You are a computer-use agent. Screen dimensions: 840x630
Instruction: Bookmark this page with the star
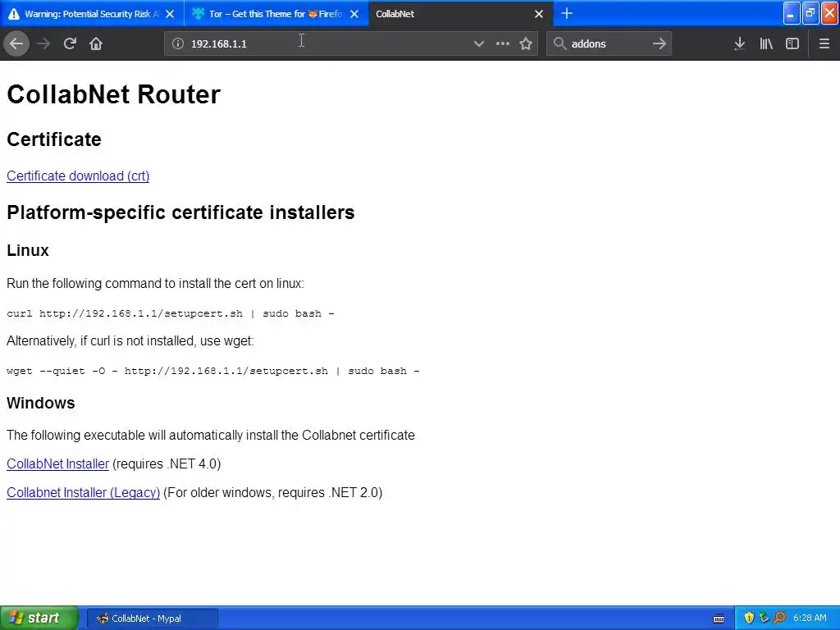tap(526, 44)
